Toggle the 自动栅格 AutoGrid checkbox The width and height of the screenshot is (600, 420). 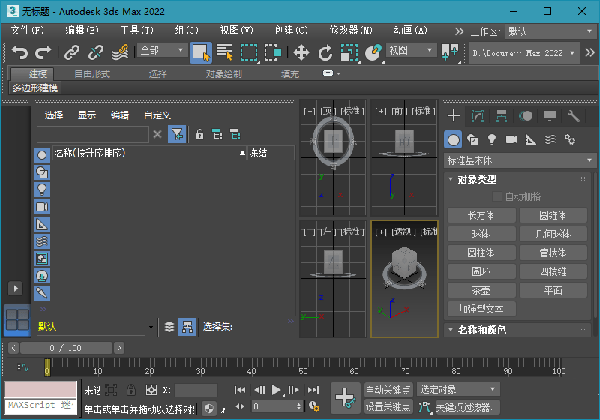pyautogui.click(x=499, y=197)
